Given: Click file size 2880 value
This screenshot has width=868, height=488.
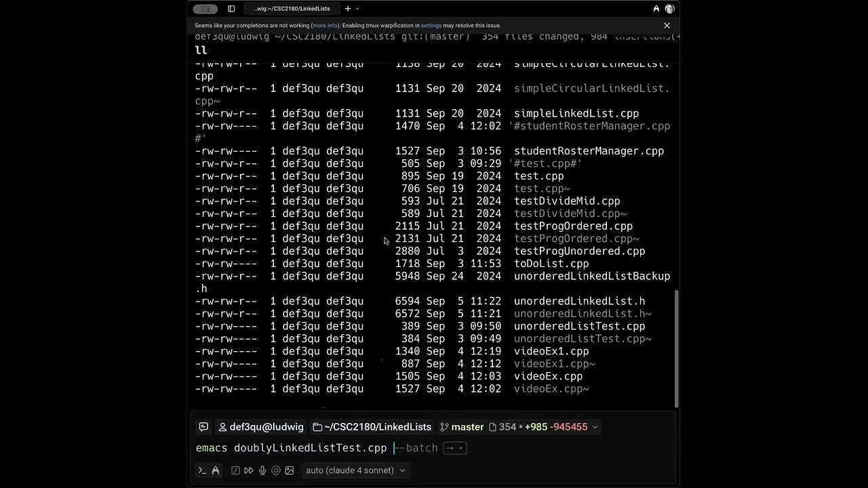Looking at the screenshot, I should click(408, 251).
